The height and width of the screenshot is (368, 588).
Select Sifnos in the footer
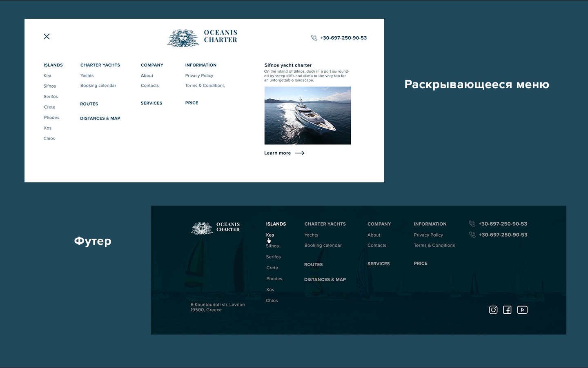pos(272,246)
